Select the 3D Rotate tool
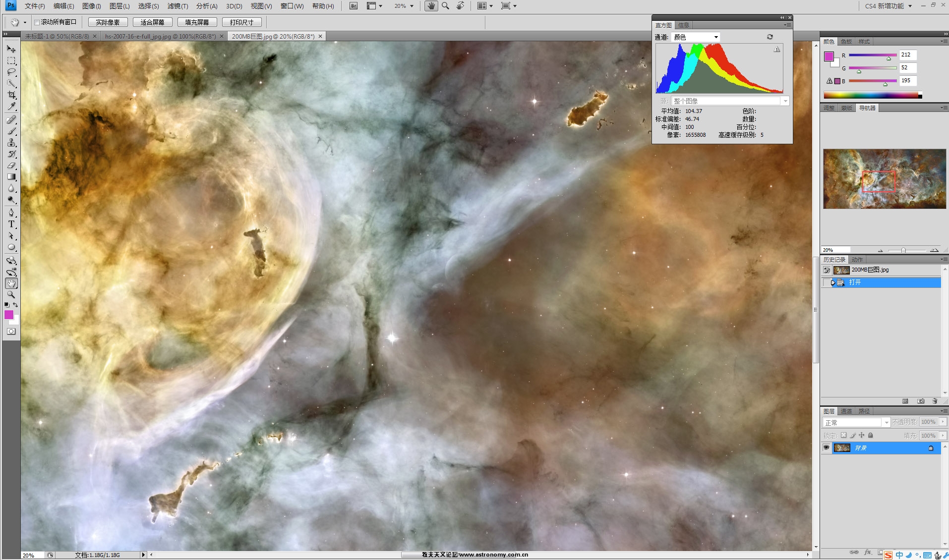The width and height of the screenshot is (949, 560). click(11, 261)
